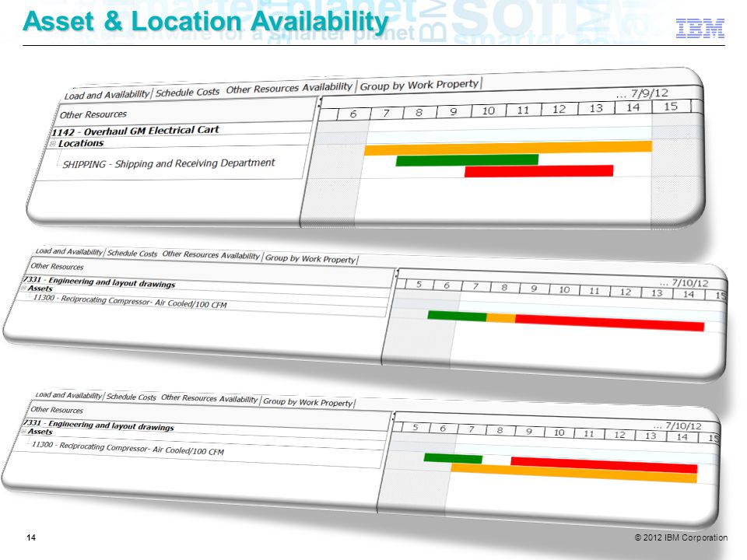Click day 5 header in bottom timeline
Screen dimensions: 747x560
pos(416,427)
